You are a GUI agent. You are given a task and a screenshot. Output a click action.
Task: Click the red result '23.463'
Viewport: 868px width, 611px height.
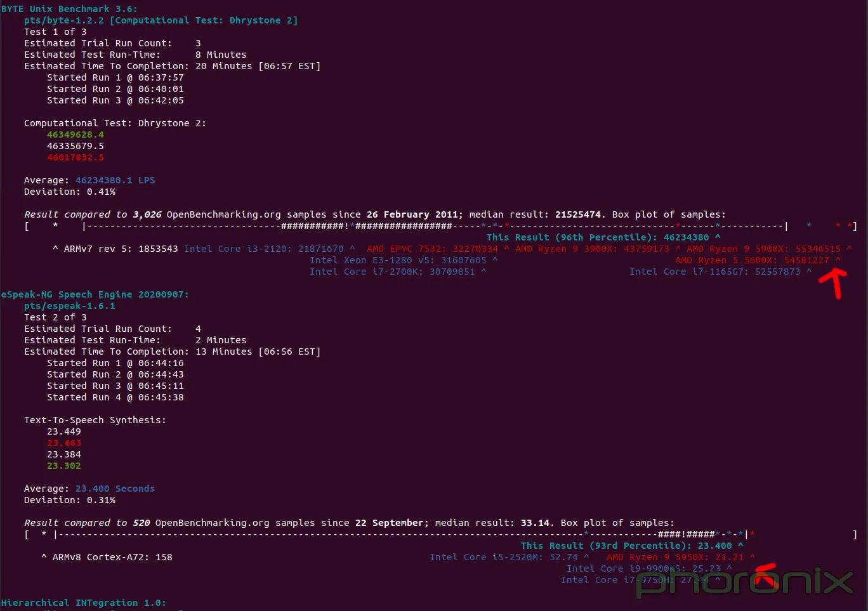(x=64, y=443)
